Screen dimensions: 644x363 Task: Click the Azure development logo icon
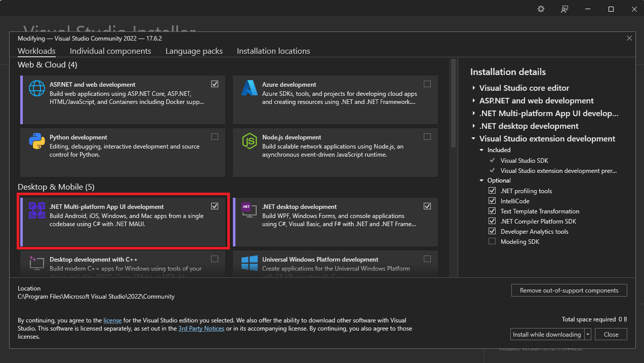[x=250, y=88]
